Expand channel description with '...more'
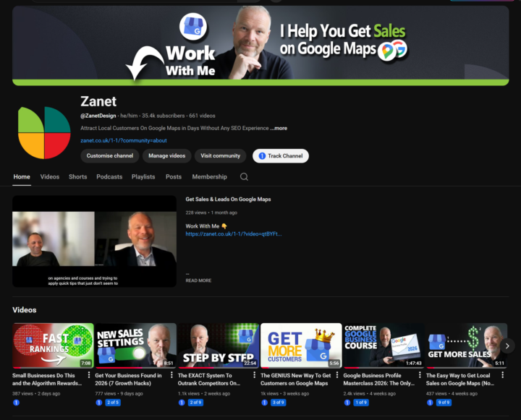521x420 pixels. (279, 128)
